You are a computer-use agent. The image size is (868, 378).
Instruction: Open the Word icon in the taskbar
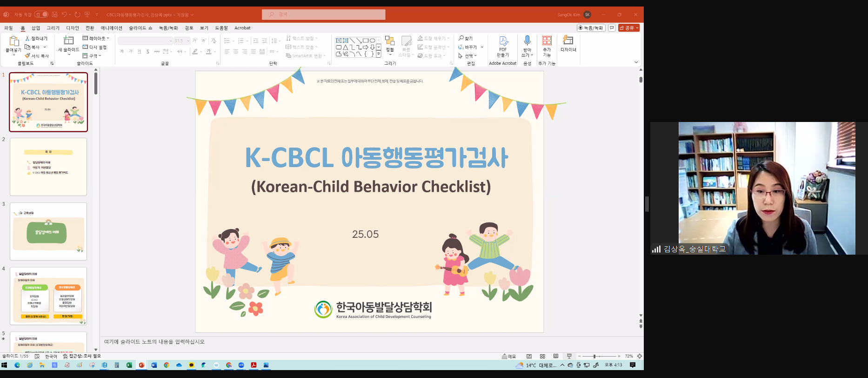coord(154,365)
